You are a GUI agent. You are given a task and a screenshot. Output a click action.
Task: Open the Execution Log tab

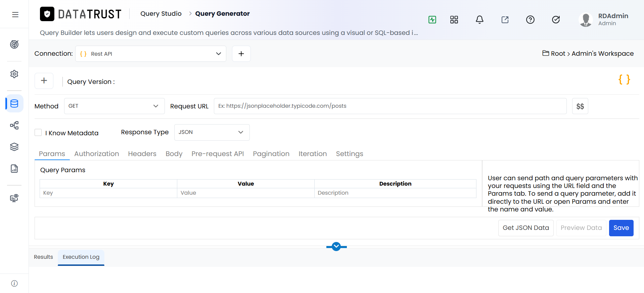point(81,257)
